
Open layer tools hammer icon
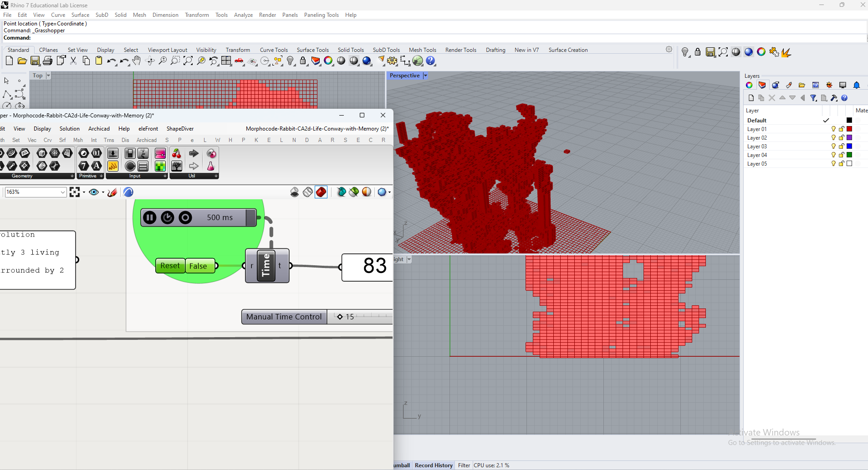(834, 98)
